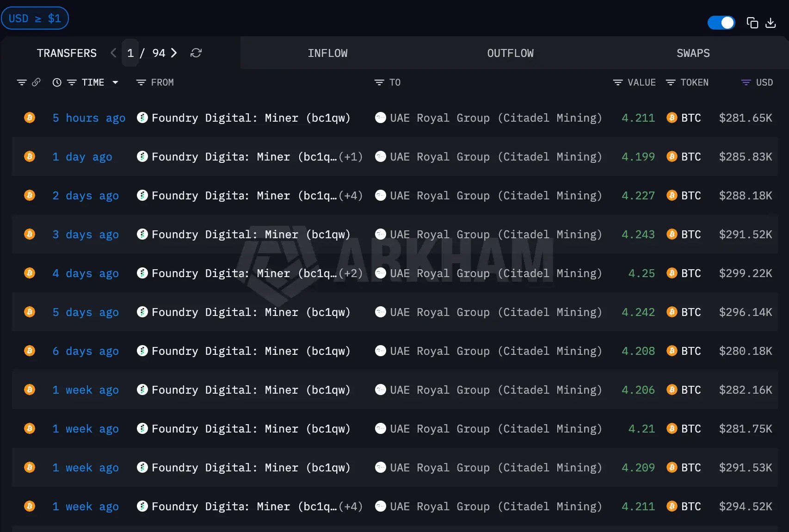The image size is (789, 532).
Task: Click the clock icon in TIME header
Action: pyautogui.click(x=57, y=82)
